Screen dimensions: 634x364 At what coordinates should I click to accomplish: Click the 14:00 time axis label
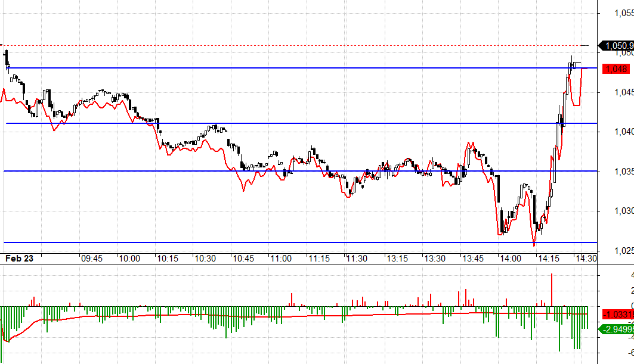508,259
